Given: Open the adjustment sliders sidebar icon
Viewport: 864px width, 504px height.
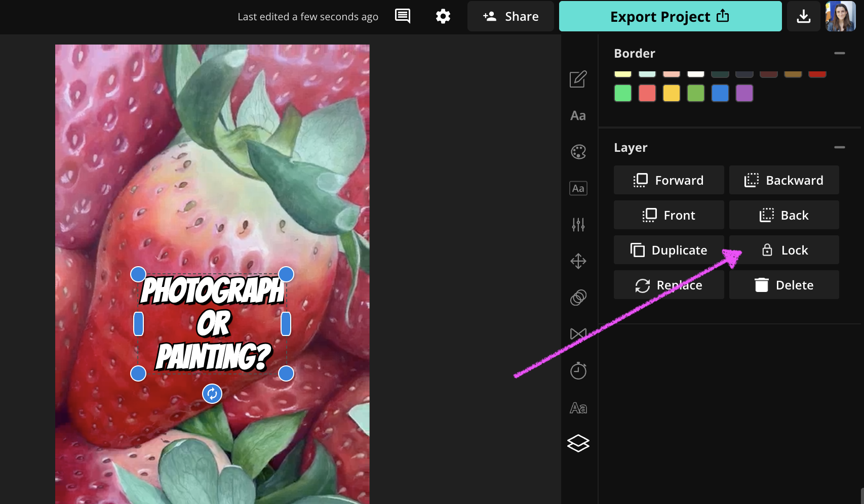Looking at the screenshot, I should pos(578,224).
